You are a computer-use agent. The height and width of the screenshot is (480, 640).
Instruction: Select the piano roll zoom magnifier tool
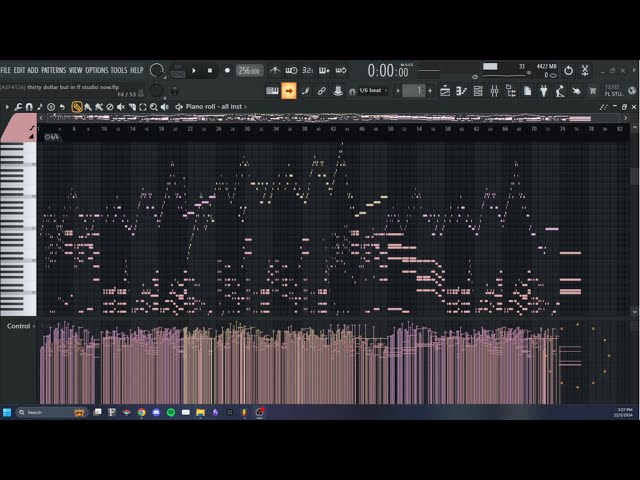tap(153, 107)
